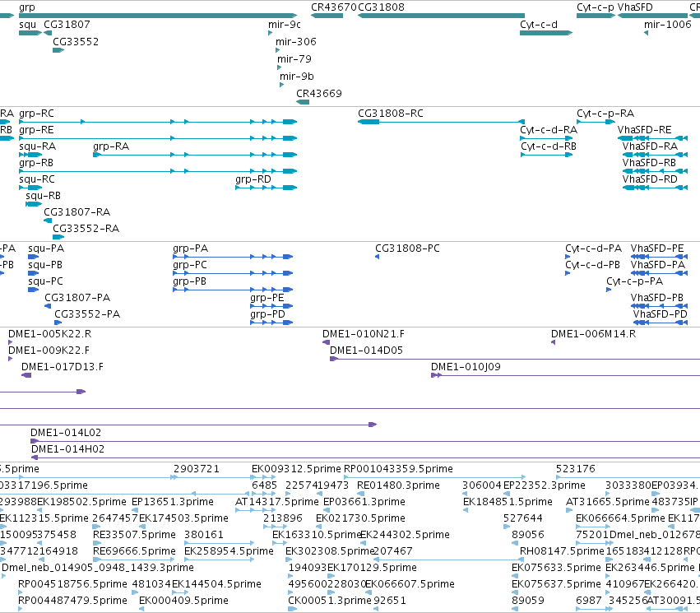Click the RH08147.5prime EST label
Screen dimensions: 700x613
click(x=562, y=551)
